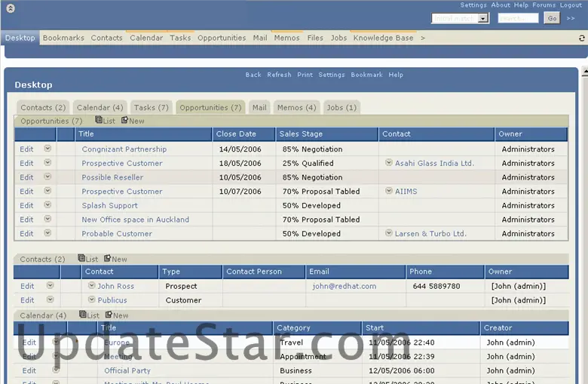Expand the dropdown arrow beside Asahi Glass India Ltd.
Viewport: 588px width, 384px height.
click(389, 163)
